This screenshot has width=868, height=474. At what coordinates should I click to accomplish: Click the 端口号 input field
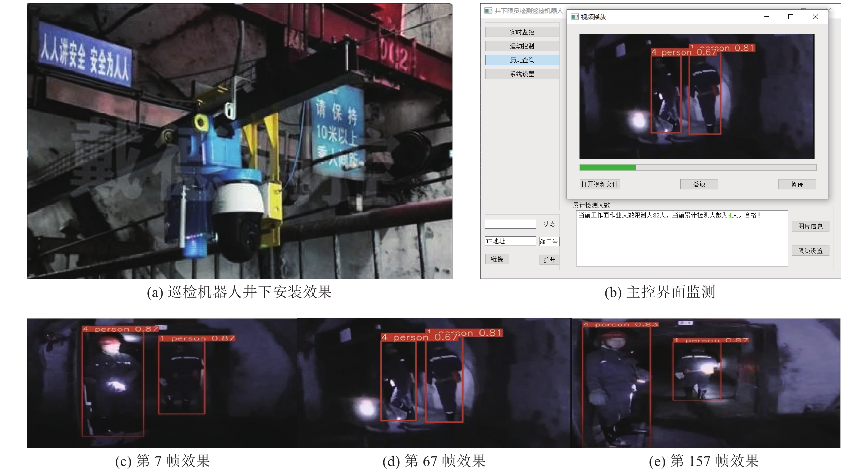pos(549,241)
